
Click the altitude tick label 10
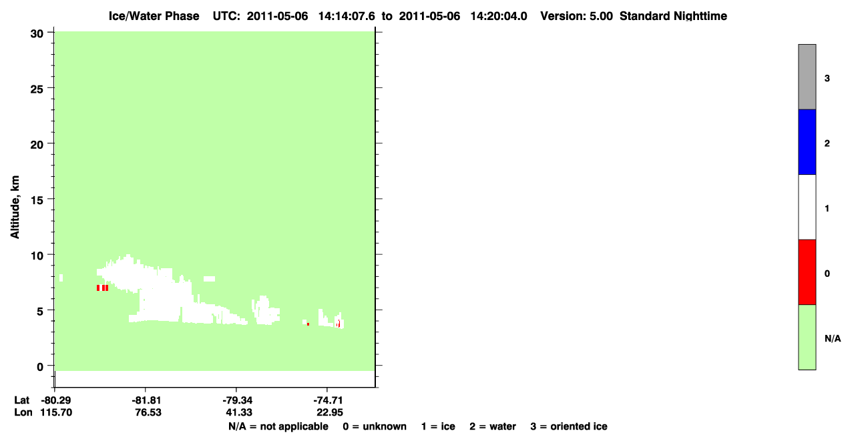(39, 255)
